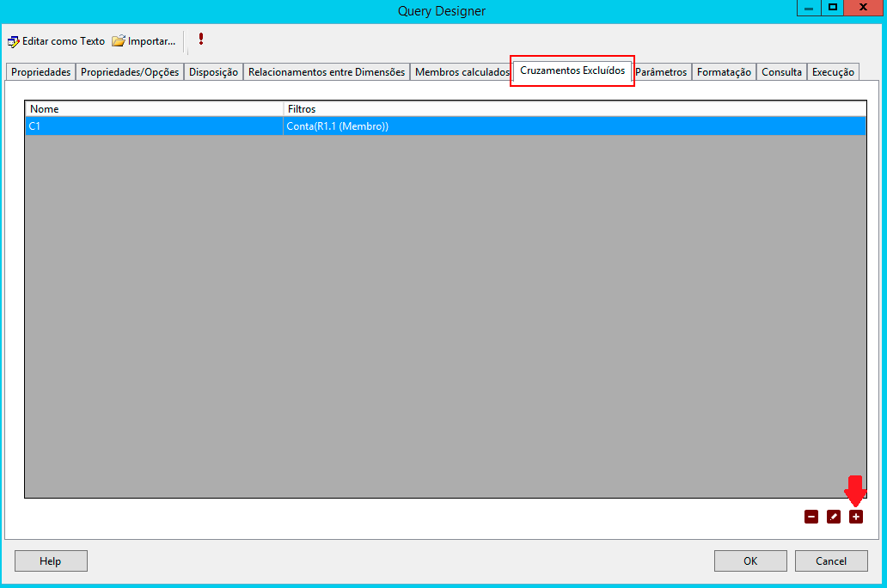Image resolution: width=887 pixels, height=588 pixels.
Task: Open the Execução tab
Action: [x=833, y=72]
